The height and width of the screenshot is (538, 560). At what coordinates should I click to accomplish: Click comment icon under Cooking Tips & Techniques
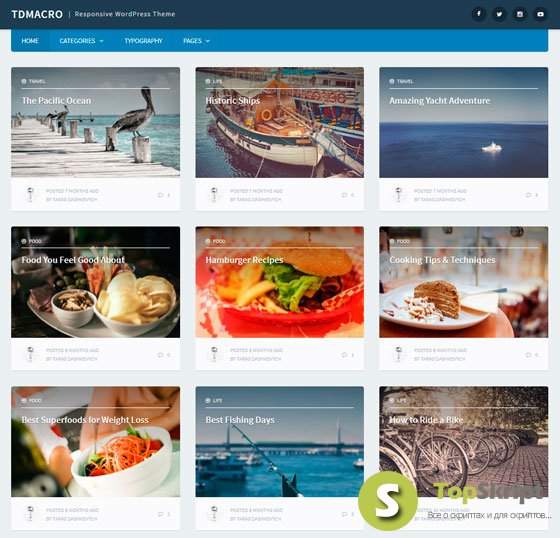coord(528,355)
